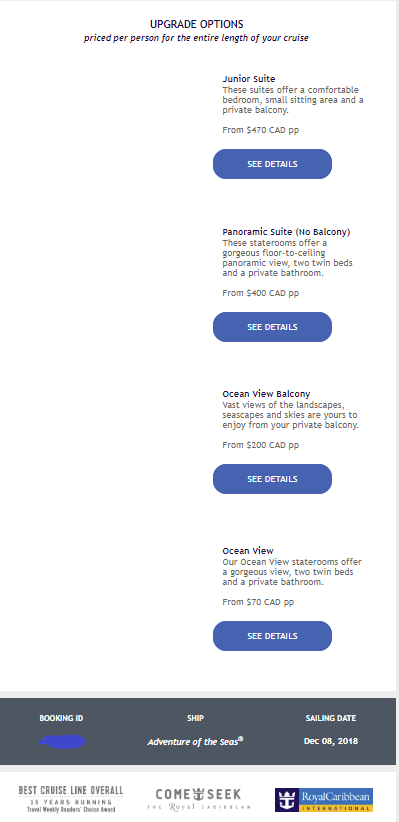Click the From $70 CAD pp price
The image size is (399, 822).
tap(258, 602)
